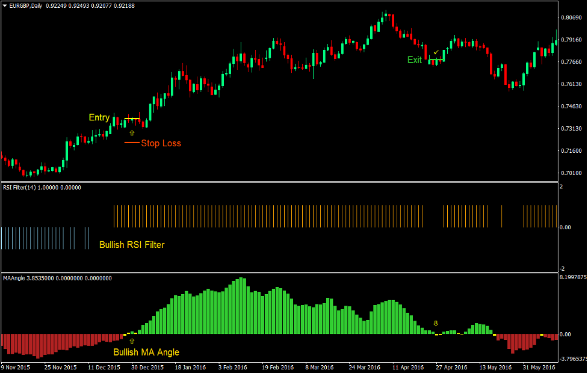Viewport: 588px width, 373px height.
Task: Click the yellow checkmark above the Exit candles
Action: point(435,52)
